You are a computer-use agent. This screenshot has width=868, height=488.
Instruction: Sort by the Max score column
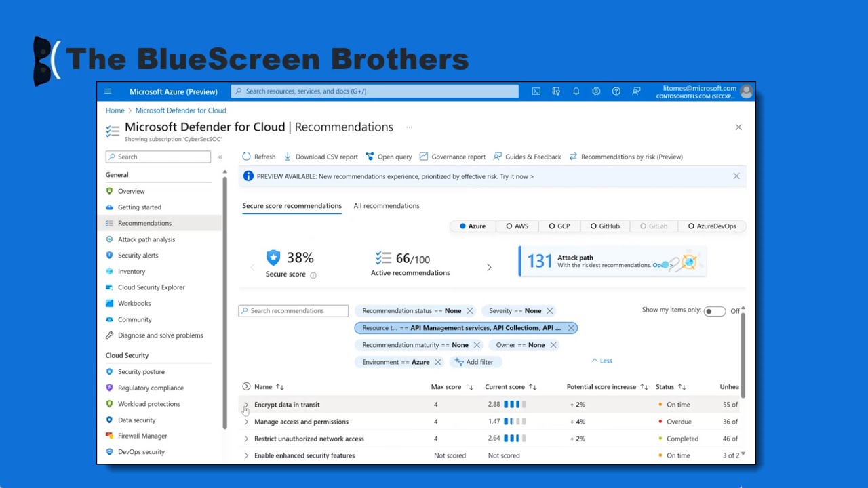coord(452,387)
